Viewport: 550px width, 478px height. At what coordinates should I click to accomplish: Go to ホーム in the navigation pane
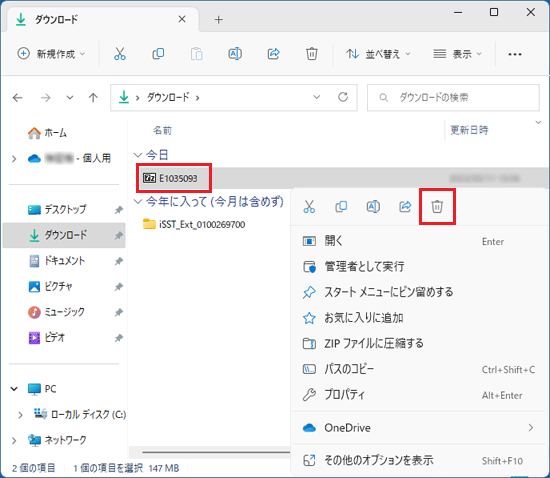[47, 133]
